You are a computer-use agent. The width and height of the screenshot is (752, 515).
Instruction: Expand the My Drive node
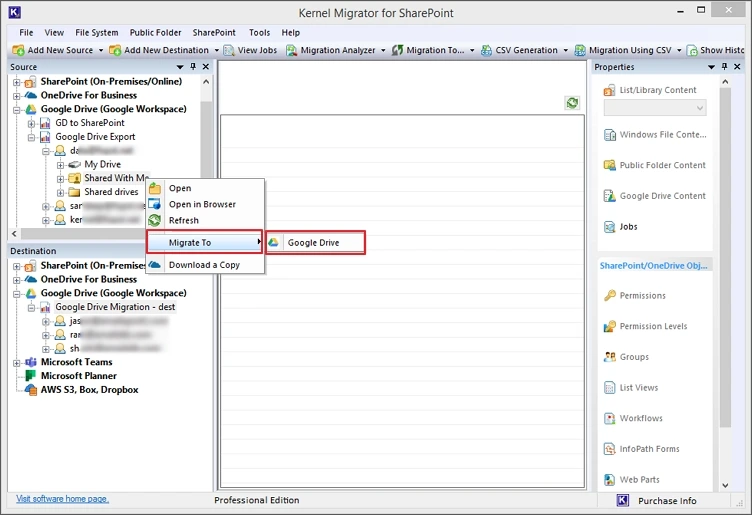coord(60,165)
